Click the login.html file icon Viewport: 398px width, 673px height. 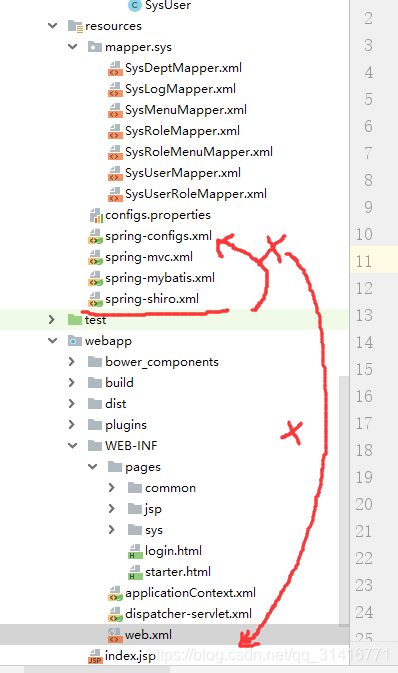(x=135, y=551)
